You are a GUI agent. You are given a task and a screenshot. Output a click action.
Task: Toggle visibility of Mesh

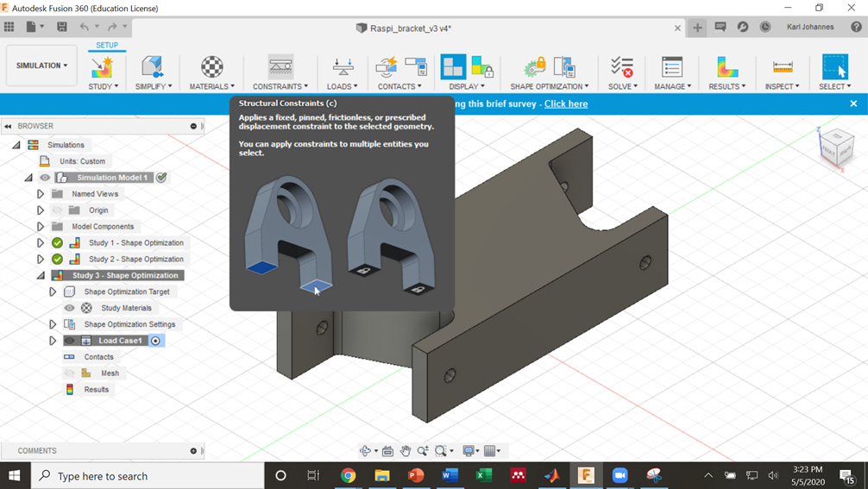(x=69, y=373)
